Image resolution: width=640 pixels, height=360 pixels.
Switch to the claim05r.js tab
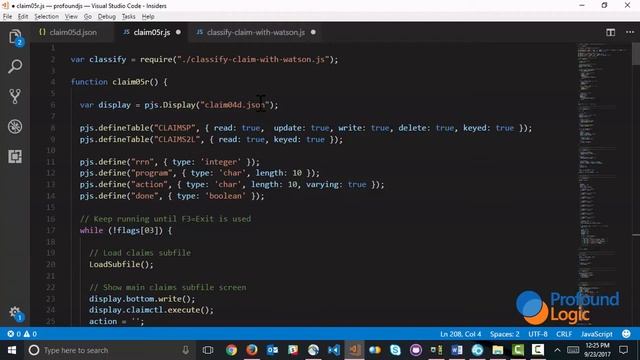point(151,32)
